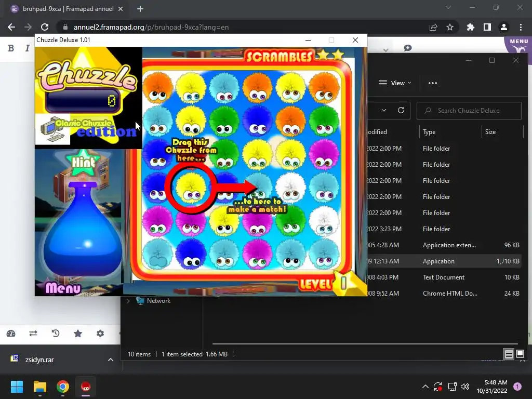The width and height of the screenshot is (532, 399).
Task: Expand the zsidyn.rar download options chevron
Action: 111,360
